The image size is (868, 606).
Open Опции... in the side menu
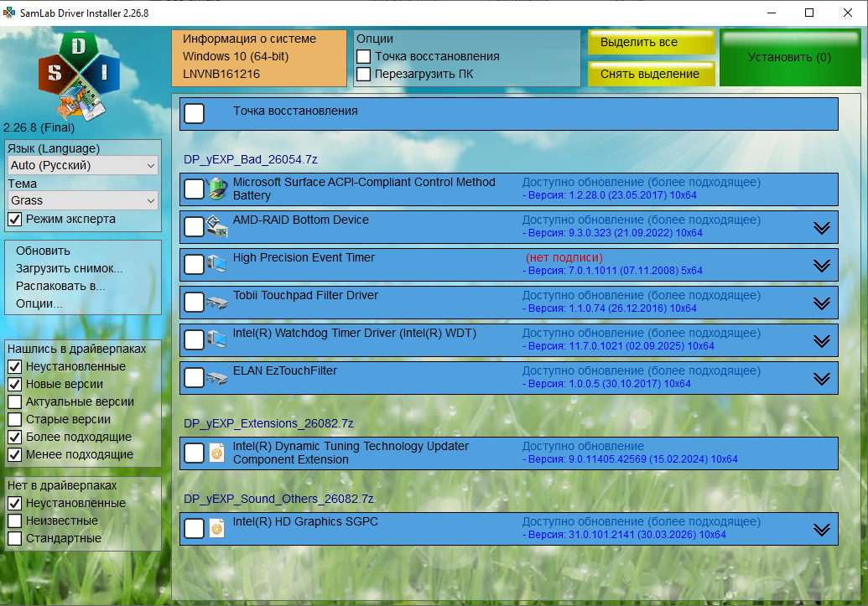39,303
